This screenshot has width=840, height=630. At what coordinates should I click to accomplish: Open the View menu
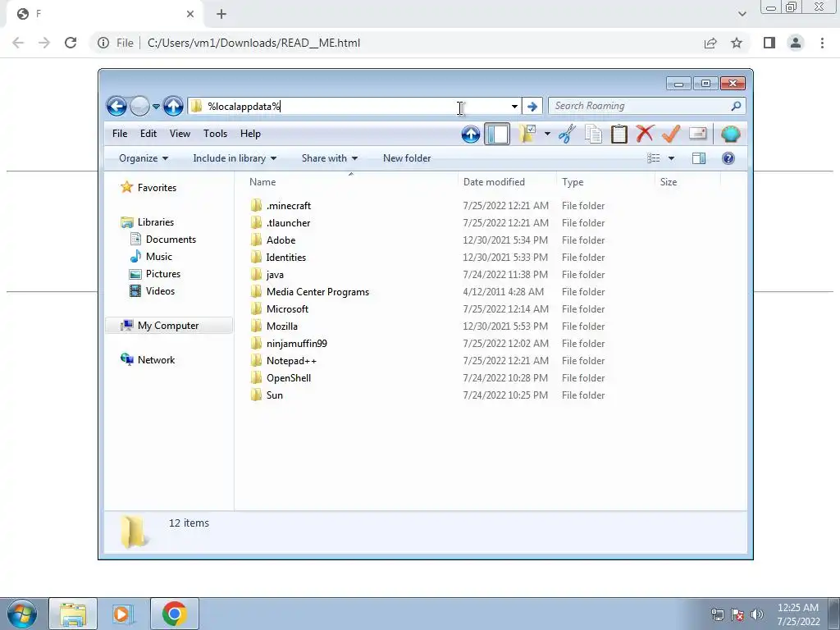[x=180, y=134]
